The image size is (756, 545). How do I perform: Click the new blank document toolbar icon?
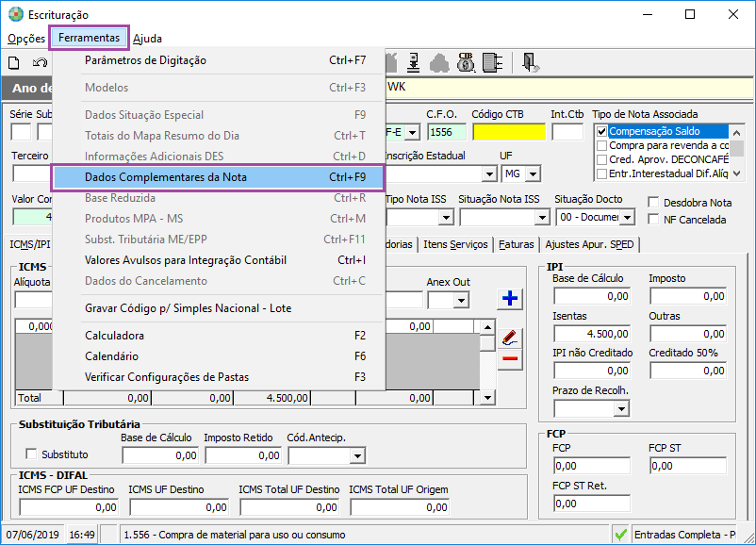14,63
